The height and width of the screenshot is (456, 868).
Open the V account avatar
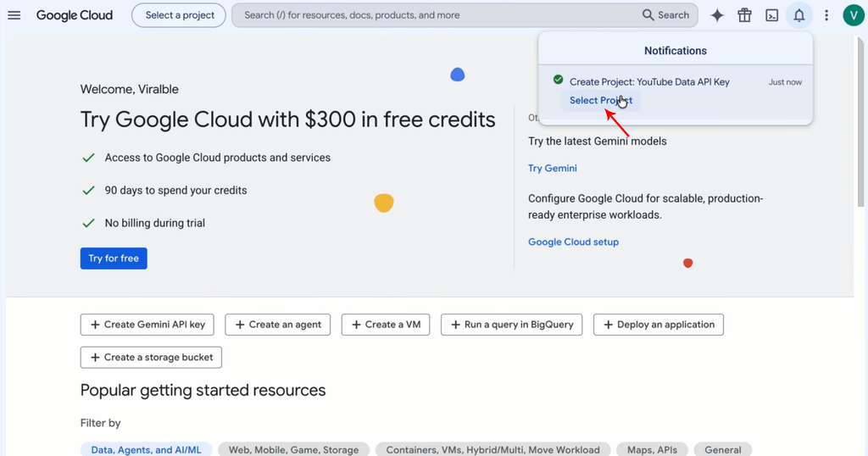click(854, 15)
